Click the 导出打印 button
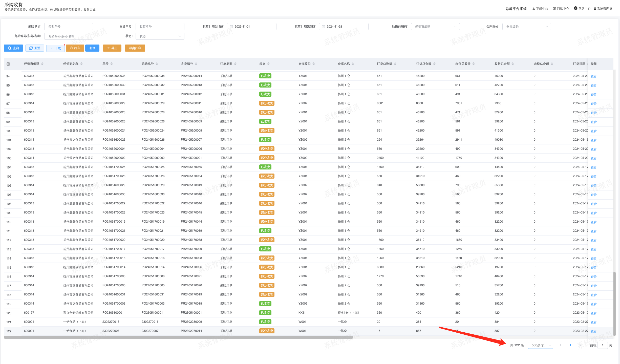The height and width of the screenshot is (364, 620). tap(135, 48)
